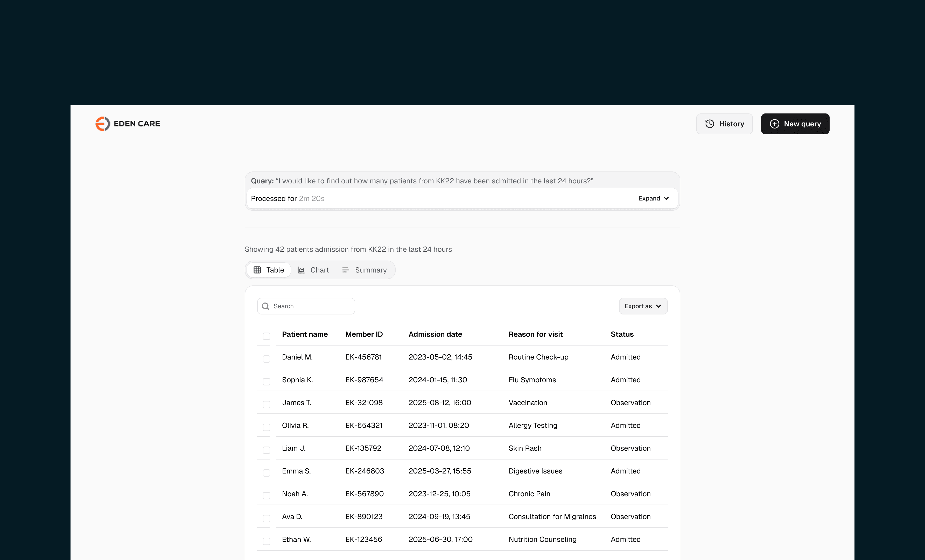
Task: Tick the checkbox next to Ethan W.
Action: pyautogui.click(x=266, y=541)
